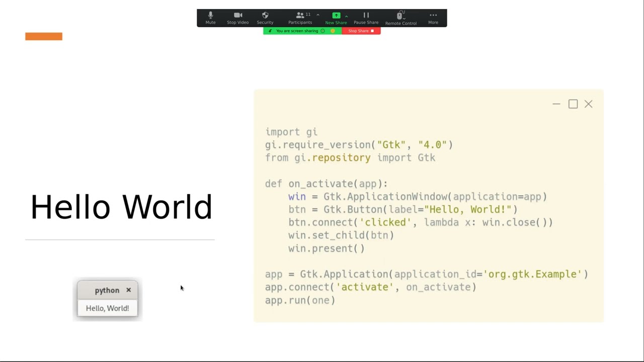The height and width of the screenshot is (362, 644).
Task: Click the Gtk.ApplicationWindow code line
Action: click(x=418, y=197)
